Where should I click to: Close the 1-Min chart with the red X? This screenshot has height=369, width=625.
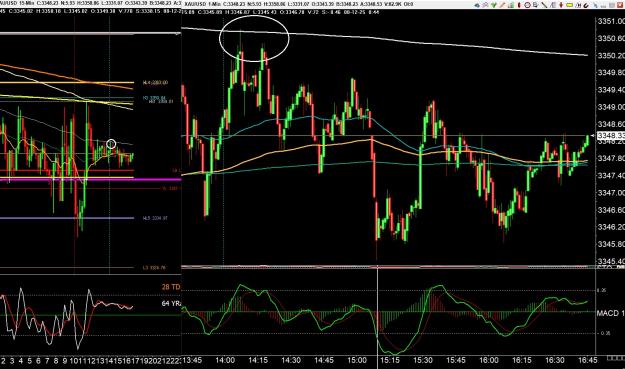coord(620,5)
